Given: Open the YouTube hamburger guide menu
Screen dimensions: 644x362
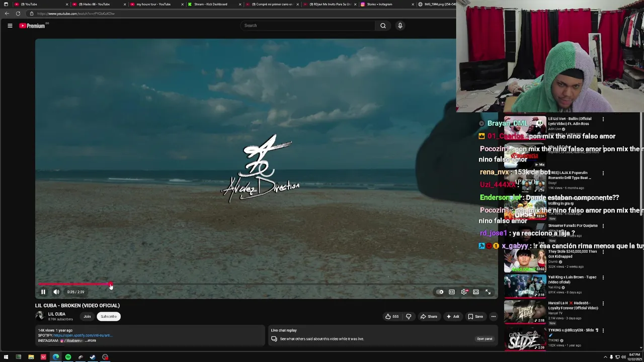Looking at the screenshot, I should tap(10, 26).
